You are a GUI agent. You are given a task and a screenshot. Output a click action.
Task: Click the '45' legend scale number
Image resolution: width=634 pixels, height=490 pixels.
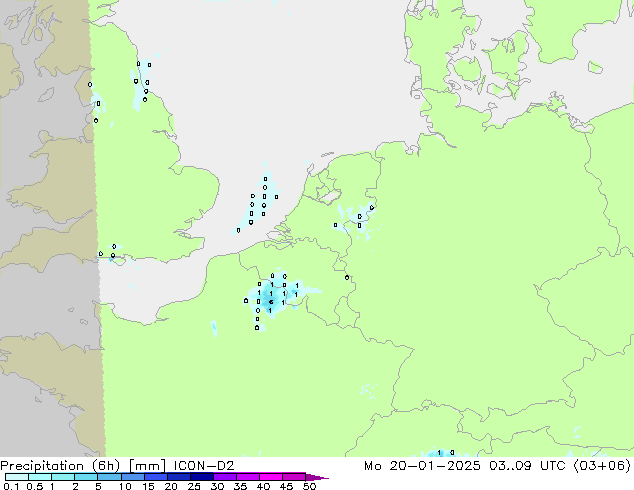coord(286,486)
